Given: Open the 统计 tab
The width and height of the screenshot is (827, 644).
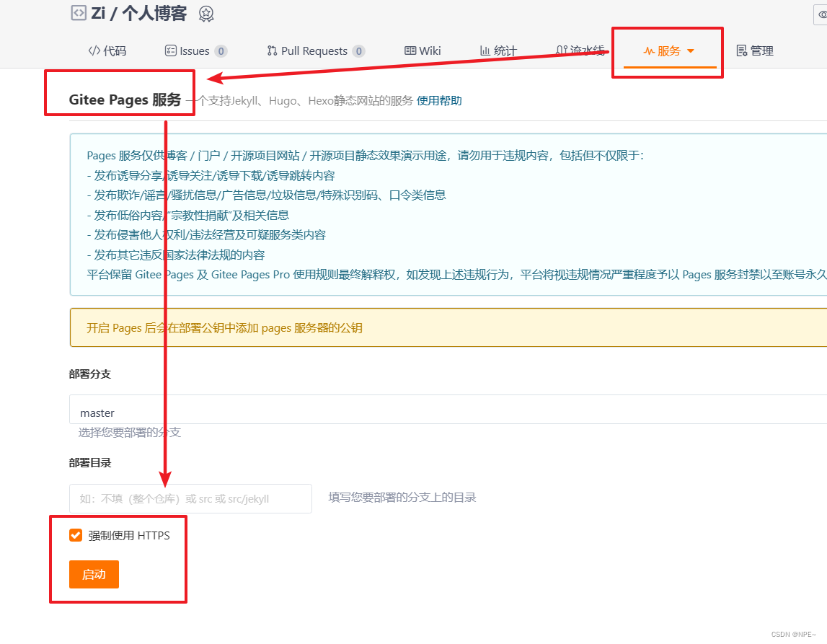Looking at the screenshot, I should 498,50.
